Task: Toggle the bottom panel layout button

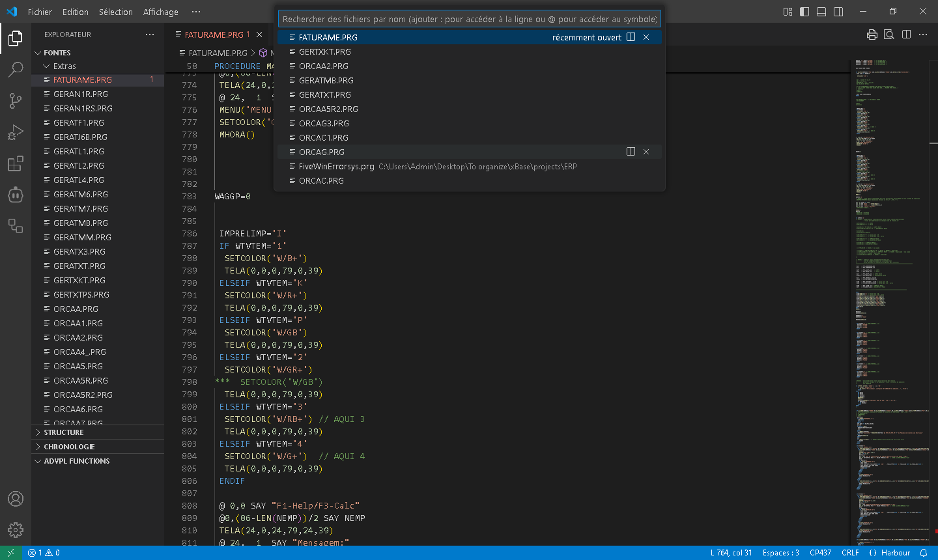Action: pos(821,12)
